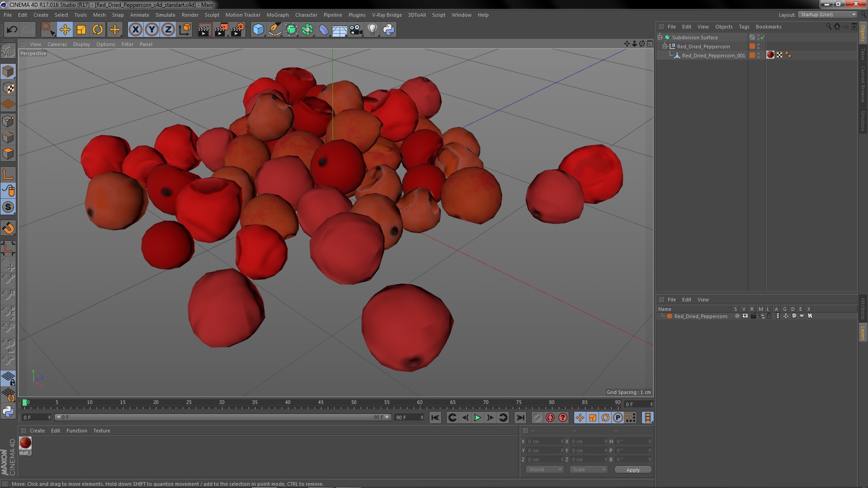
Task: Toggle the X axis lock
Action: [135, 30]
